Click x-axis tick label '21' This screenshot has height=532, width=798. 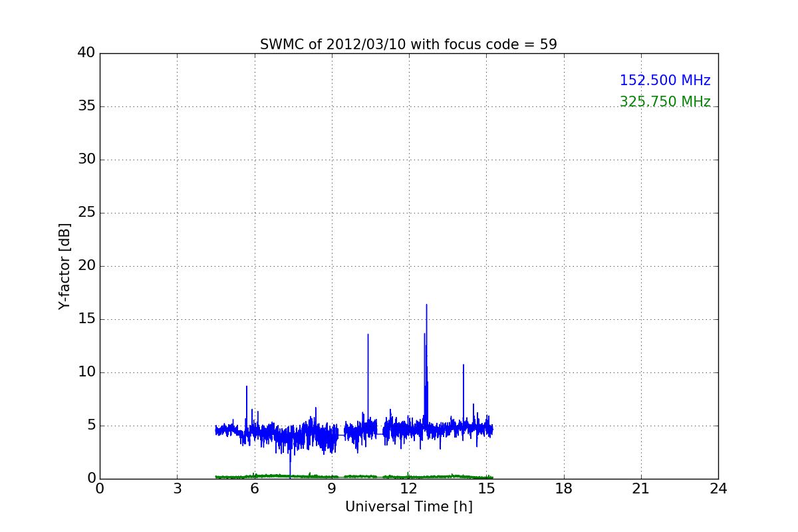(x=641, y=489)
